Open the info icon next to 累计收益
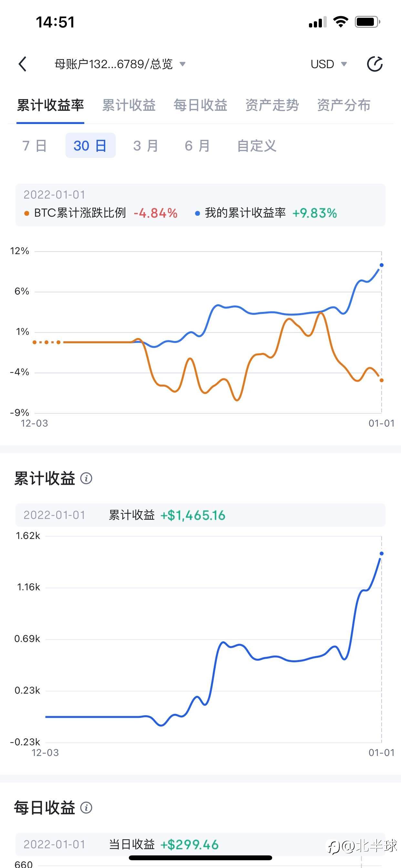 pyautogui.click(x=86, y=478)
